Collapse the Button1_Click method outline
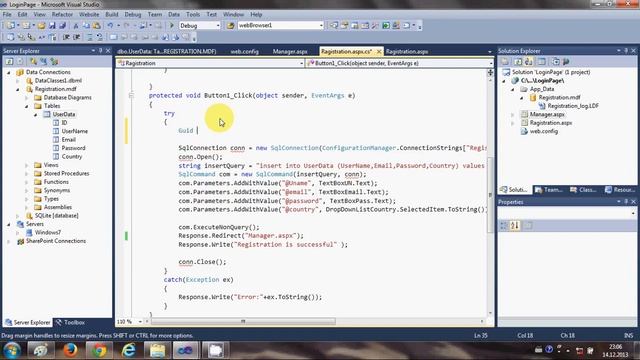This screenshot has width=640, height=360. [x=131, y=96]
